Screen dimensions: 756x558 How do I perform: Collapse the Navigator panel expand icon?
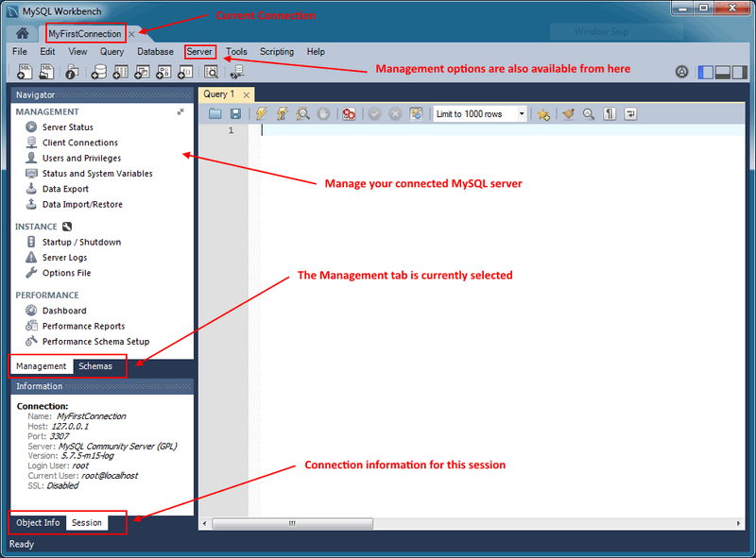(x=180, y=111)
